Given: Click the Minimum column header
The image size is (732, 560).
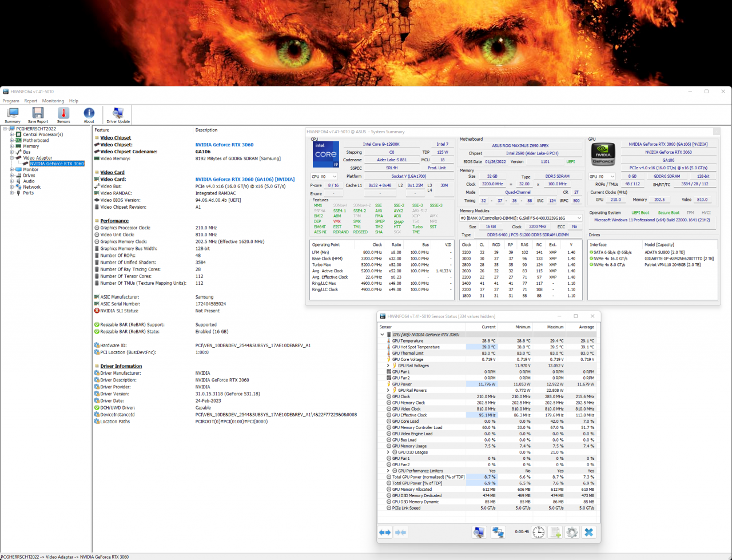Looking at the screenshot, I should 515,327.
